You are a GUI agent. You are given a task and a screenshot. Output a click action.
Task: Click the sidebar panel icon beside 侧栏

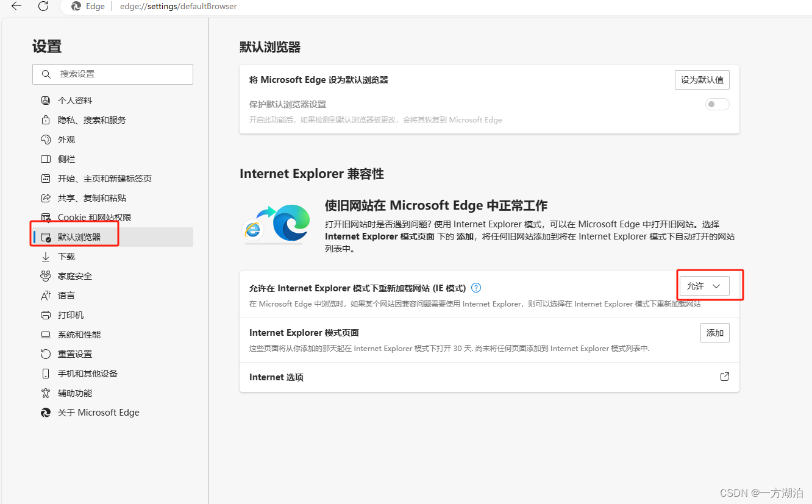[x=46, y=159]
